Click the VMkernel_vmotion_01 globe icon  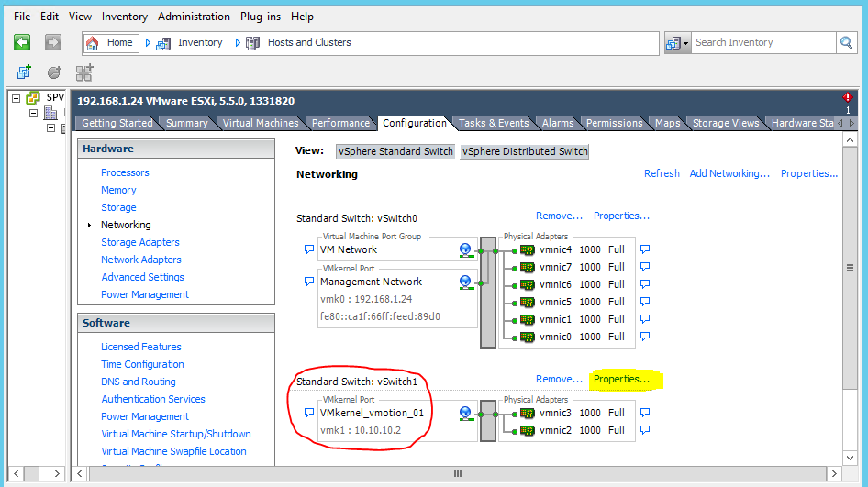click(465, 414)
